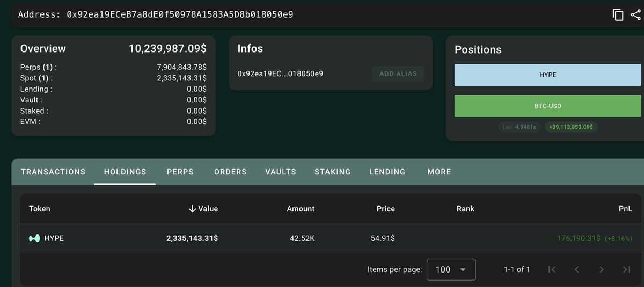
Task: Sort by the Rank column
Action: click(x=465, y=209)
